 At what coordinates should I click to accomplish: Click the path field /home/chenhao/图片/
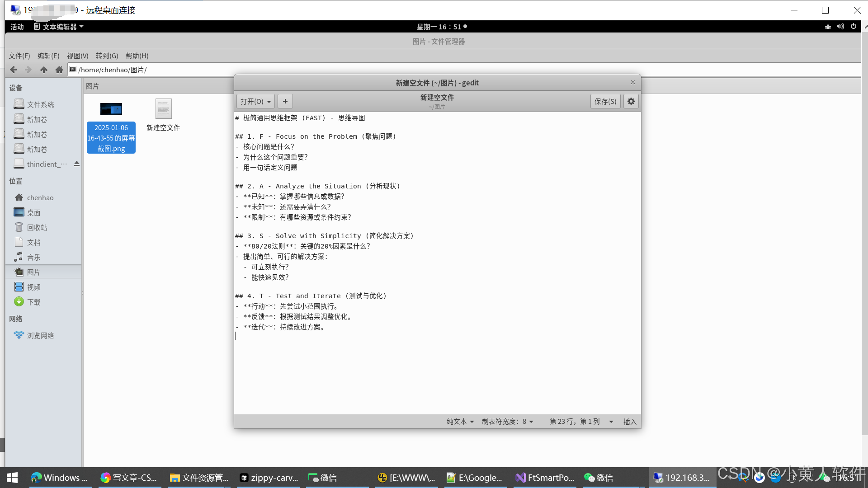point(113,70)
